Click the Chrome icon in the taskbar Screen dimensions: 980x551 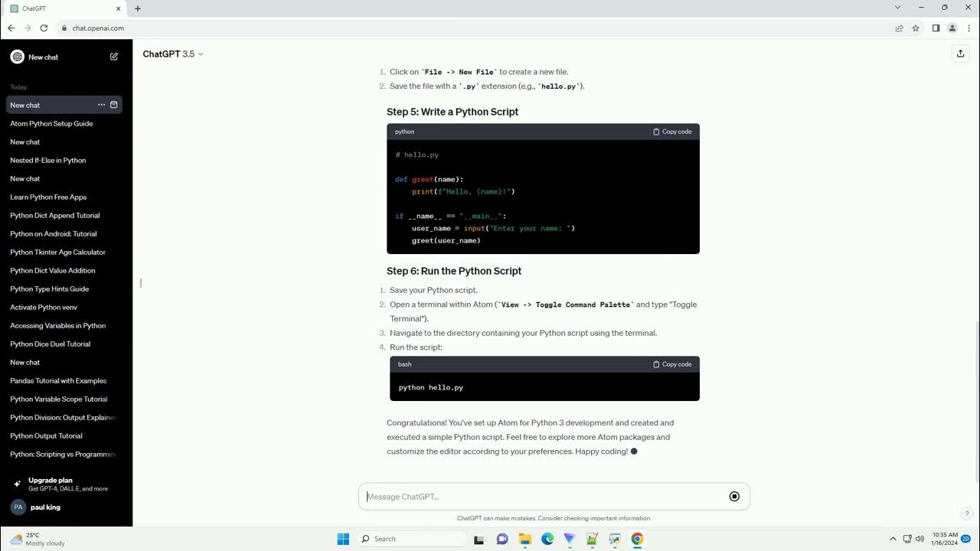[637, 539]
